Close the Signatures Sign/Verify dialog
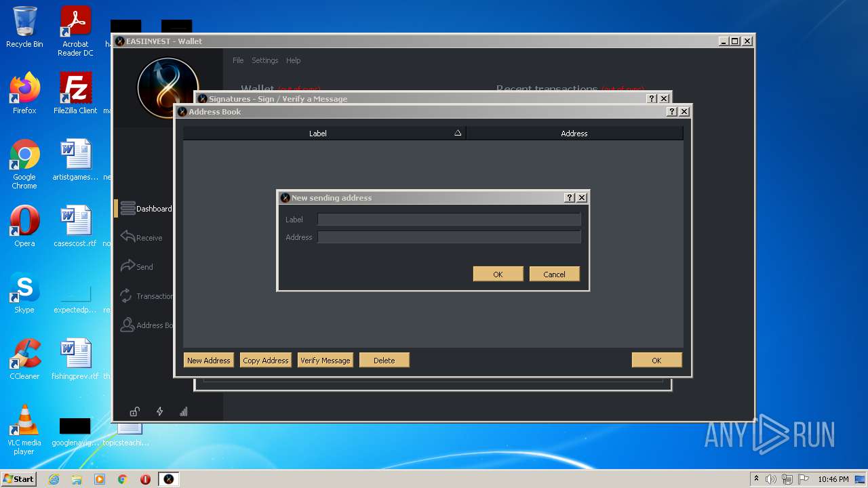Viewport: 868px width, 488px height. (x=664, y=99)
